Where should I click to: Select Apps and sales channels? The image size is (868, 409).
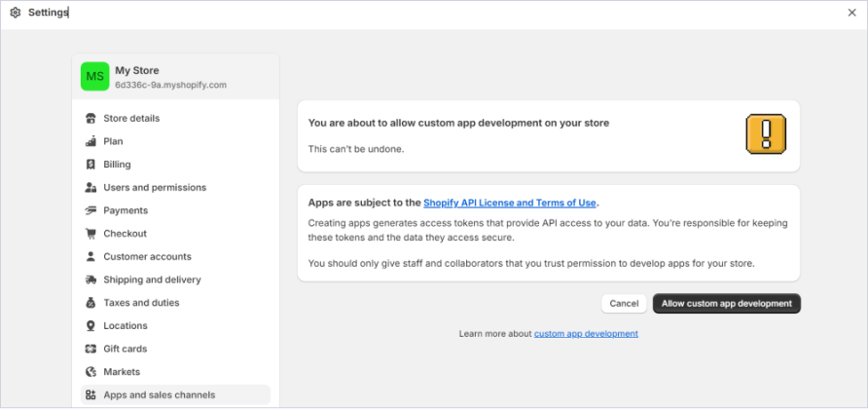[160, 395]
